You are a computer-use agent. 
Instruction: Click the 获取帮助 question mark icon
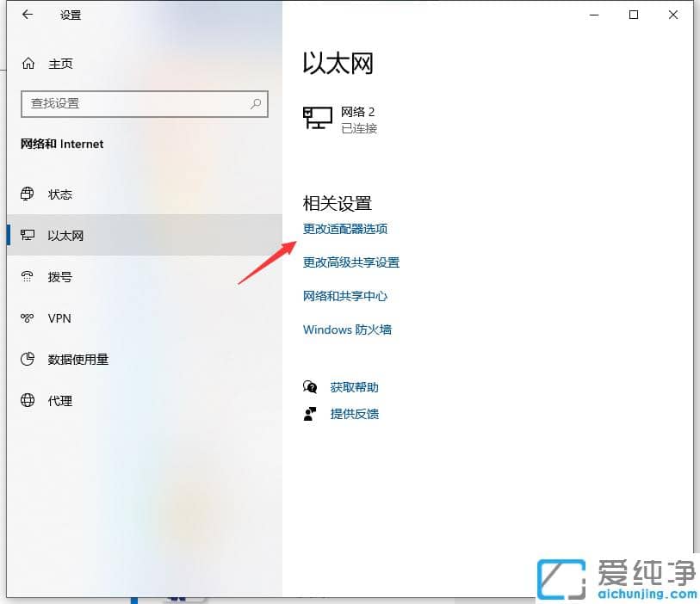(x=310, y=387)
